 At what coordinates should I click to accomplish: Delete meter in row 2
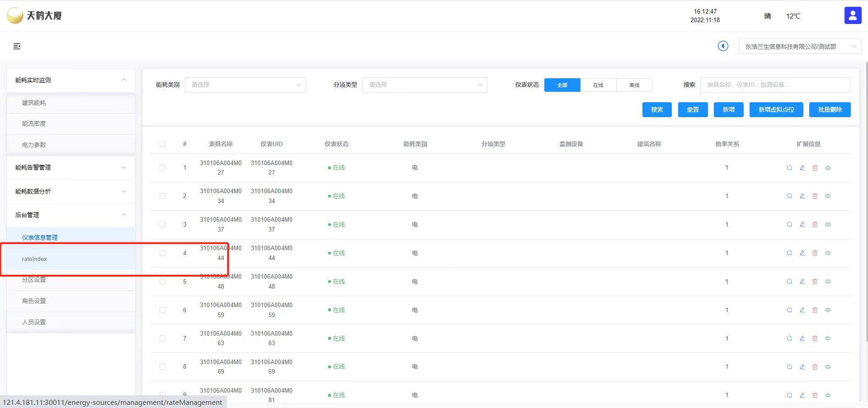(x=815, y=196)
